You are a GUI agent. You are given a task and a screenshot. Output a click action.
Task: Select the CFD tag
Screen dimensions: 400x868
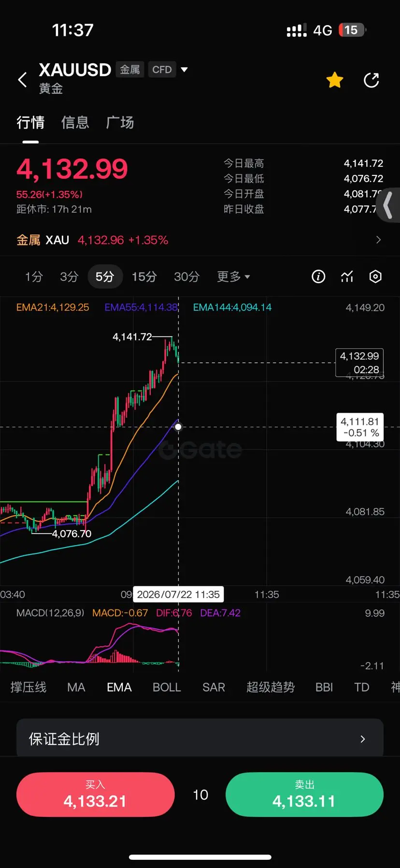pyautogui.click(x=162, y=70)
